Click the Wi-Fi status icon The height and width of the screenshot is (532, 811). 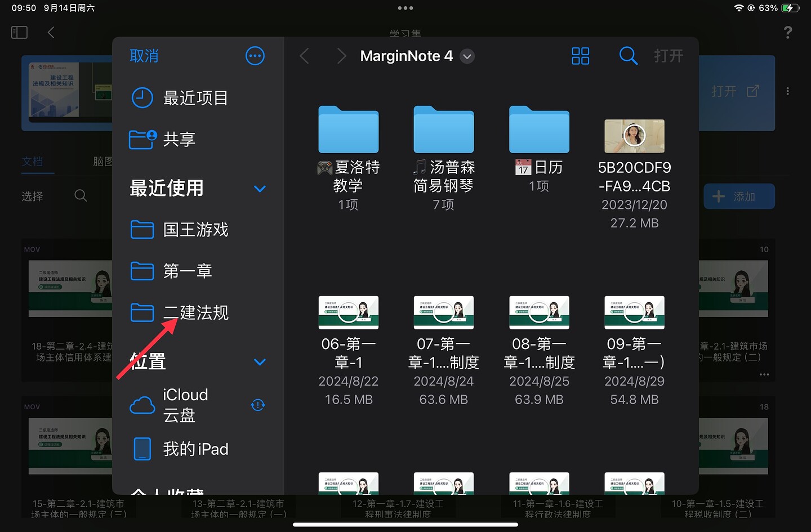coord(739,8)
